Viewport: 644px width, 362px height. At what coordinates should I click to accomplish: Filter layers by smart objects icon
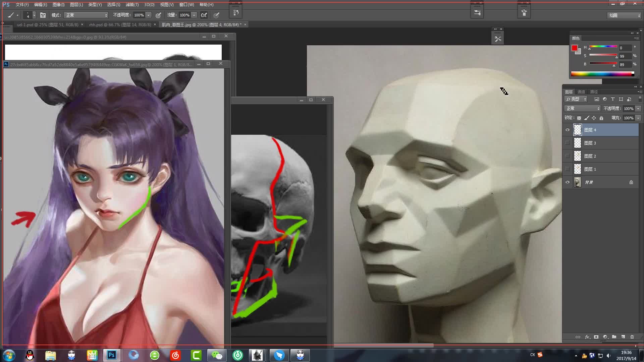629,99
